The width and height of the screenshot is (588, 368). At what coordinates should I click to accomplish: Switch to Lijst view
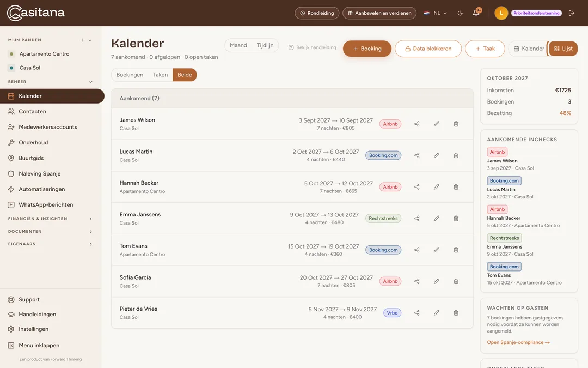(563, 49)
